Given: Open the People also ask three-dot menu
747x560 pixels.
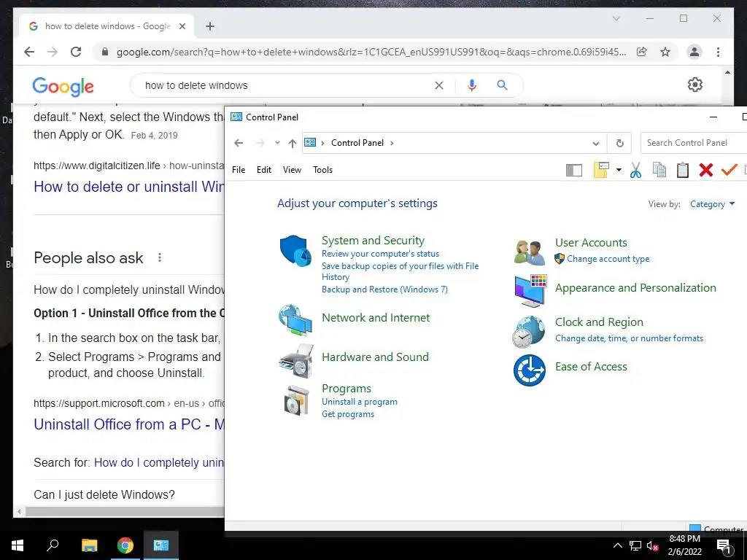Looking at the screenshot, I should pyautogui.click(x=160, y=257).
